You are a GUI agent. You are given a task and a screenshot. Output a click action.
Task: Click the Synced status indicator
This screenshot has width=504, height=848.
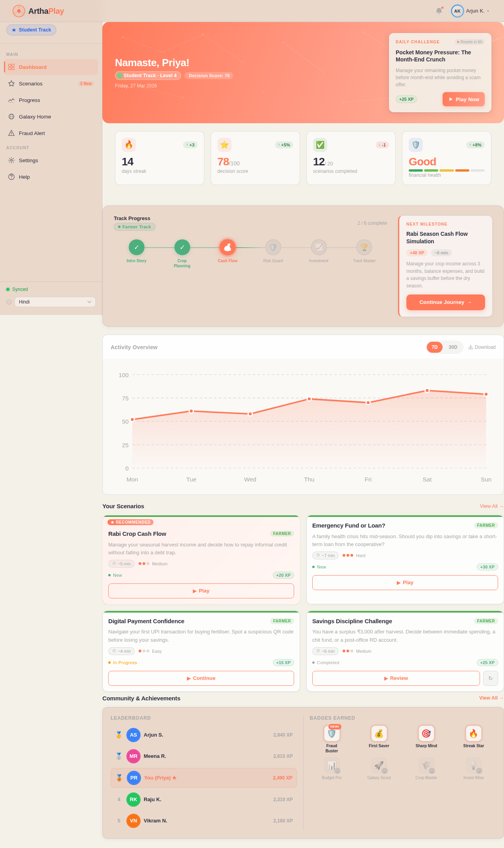pyautogui.click(x=17, y=289)
